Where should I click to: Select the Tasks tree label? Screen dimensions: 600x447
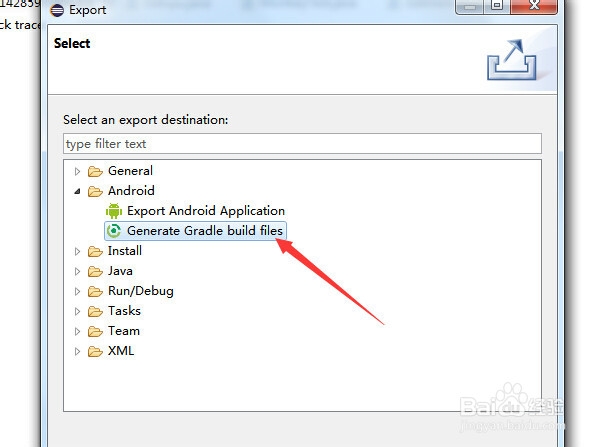click(124, 311)
